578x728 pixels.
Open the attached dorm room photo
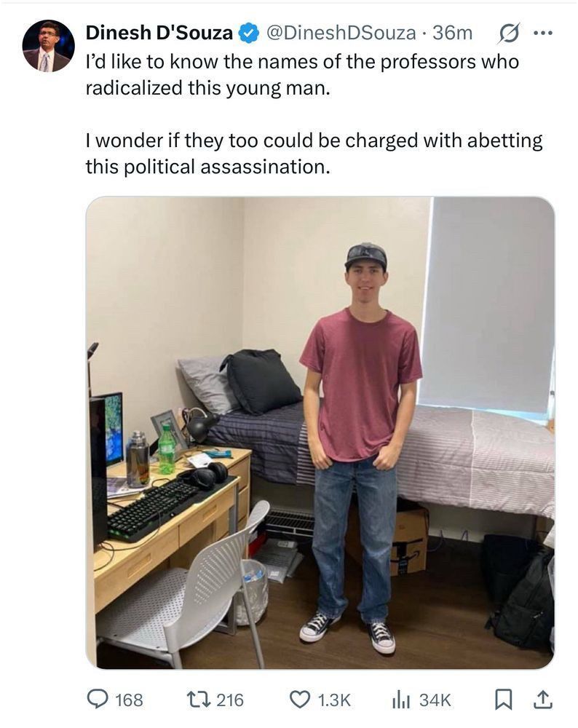pyautogui.click(x=320, y=432)
